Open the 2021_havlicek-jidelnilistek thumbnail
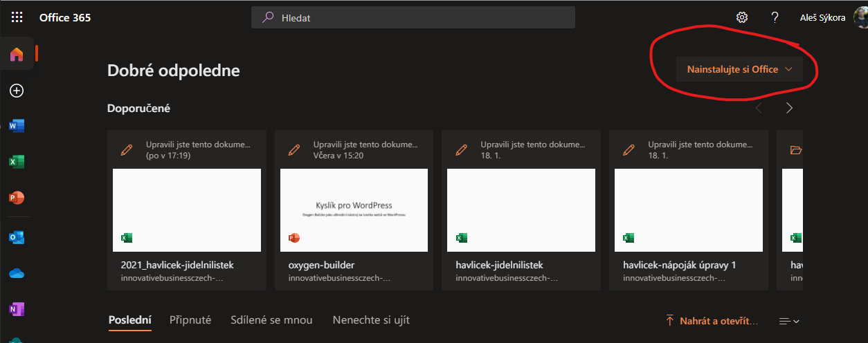This screenshot has height=343, width=868. (187, 210)
